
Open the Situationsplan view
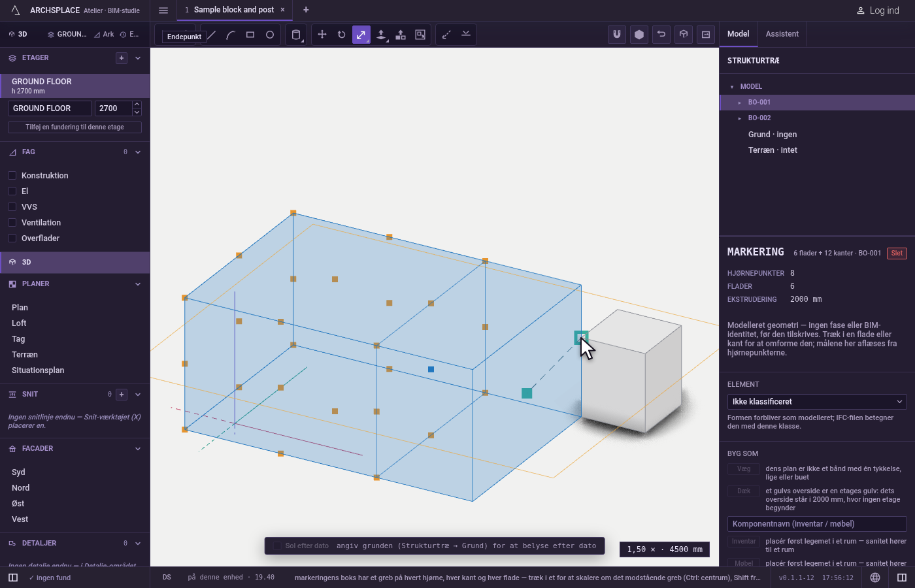coord(38,370)
